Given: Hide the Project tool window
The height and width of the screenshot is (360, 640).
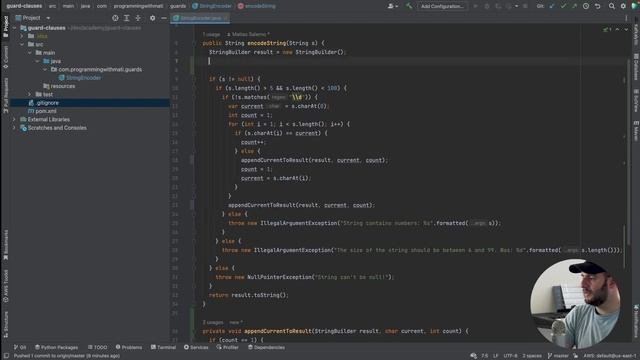Looking at the screenshot, I should pos(164,18).
